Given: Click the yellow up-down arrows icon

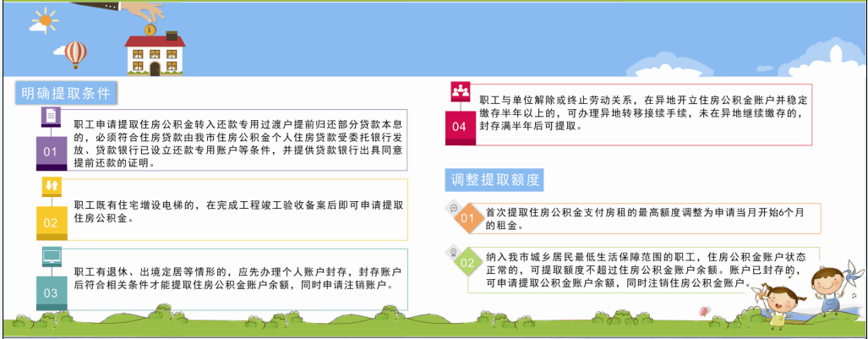Looking at the screenshot, I should coord(50,185).
